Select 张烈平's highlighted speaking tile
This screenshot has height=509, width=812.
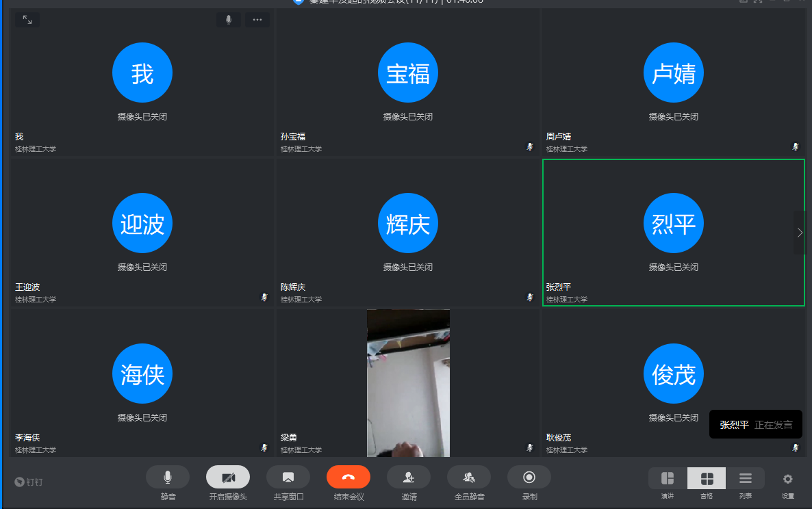(x=673, y=233)
